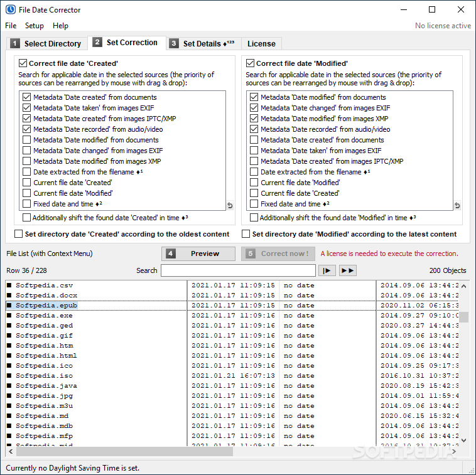Uncheck 'Date modified' from images XMP in Modified list
Viewport: 476px width, 475px height.
click(254, 119)
